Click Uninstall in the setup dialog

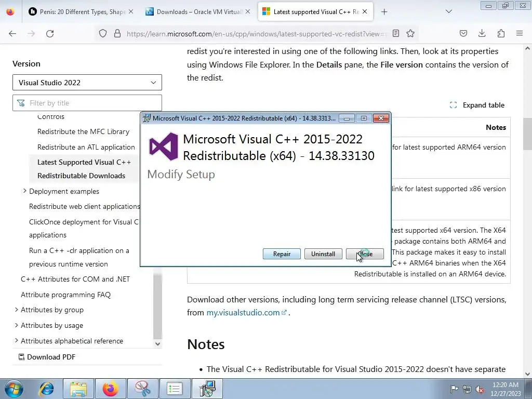pos(323,254)
